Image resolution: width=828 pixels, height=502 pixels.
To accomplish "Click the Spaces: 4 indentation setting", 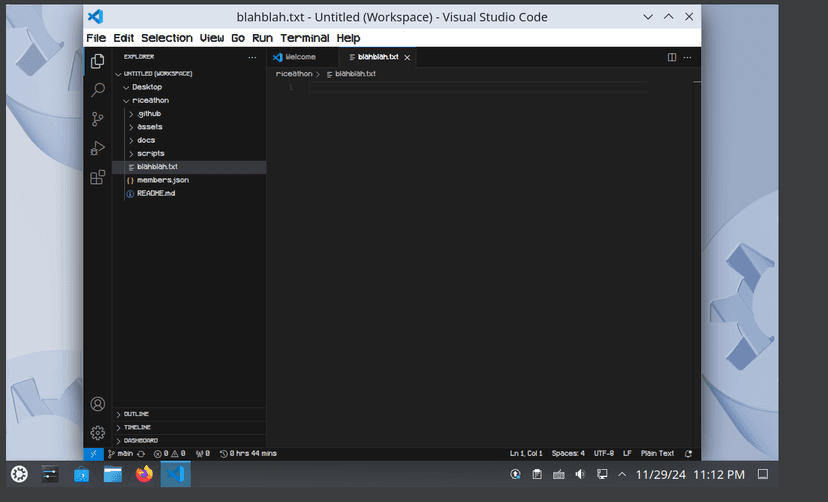I will [568, 453].
